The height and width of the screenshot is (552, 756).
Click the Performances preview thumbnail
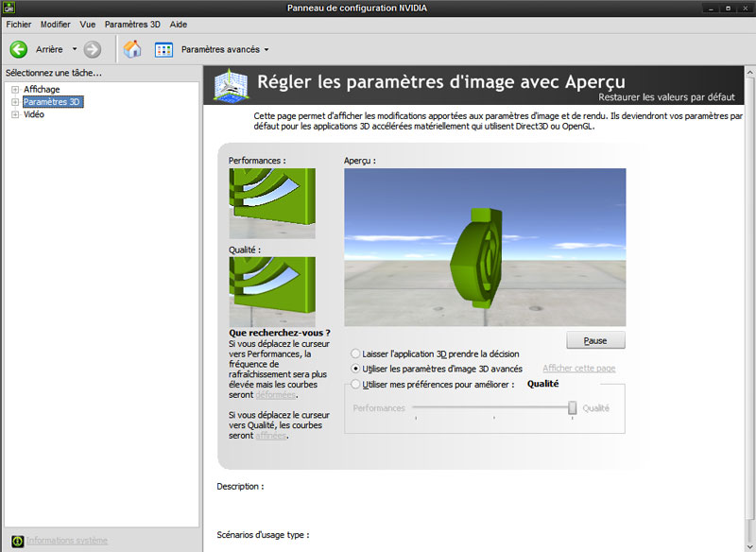click(272, 203)
